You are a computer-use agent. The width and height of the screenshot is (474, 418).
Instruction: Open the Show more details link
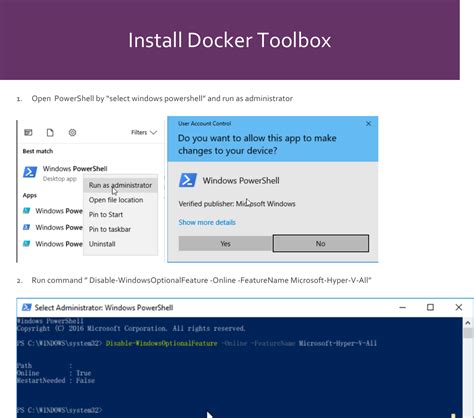pyautogui.click(x=207, y=222)
